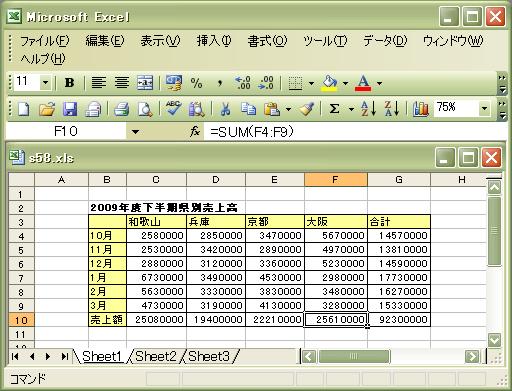Open the 編集(E) menu
Viewport: 512px width, 391px height.
[105, 41]
